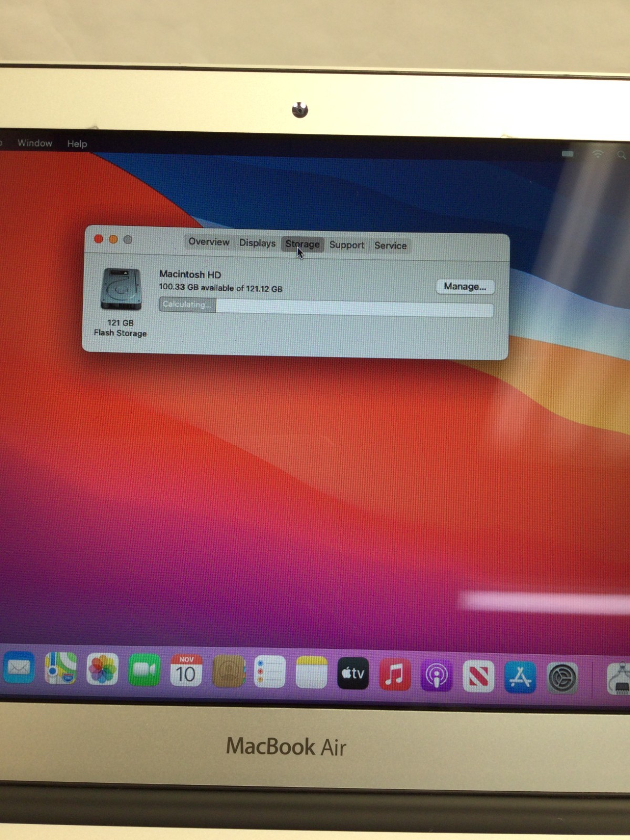
Task: Click the 'Flash Storage' label
Action: [120, 333]
